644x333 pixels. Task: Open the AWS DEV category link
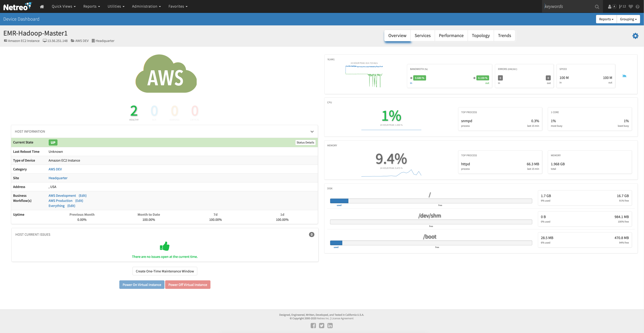(55, 169)
